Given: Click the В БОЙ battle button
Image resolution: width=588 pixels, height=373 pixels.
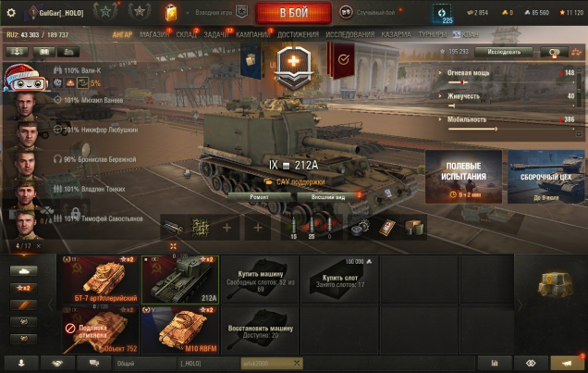Looking at the screenshot, I should click(x=294, y=12).
